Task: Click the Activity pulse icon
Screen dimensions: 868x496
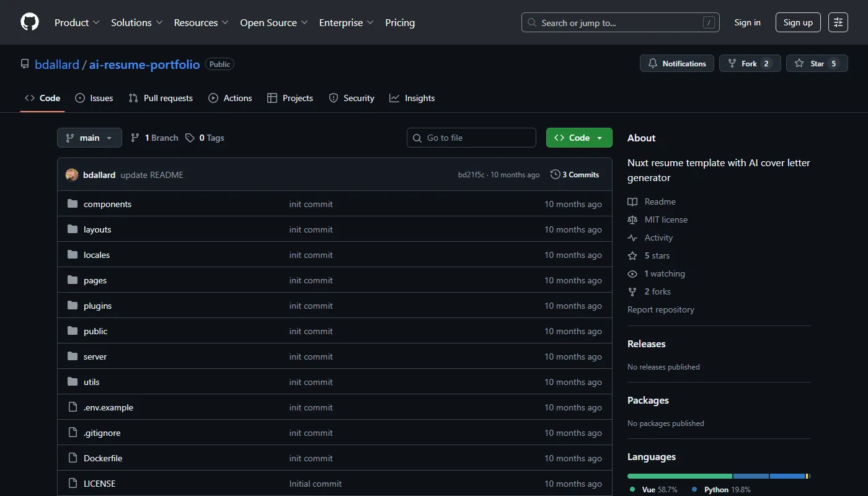Action: pos(632,237)
